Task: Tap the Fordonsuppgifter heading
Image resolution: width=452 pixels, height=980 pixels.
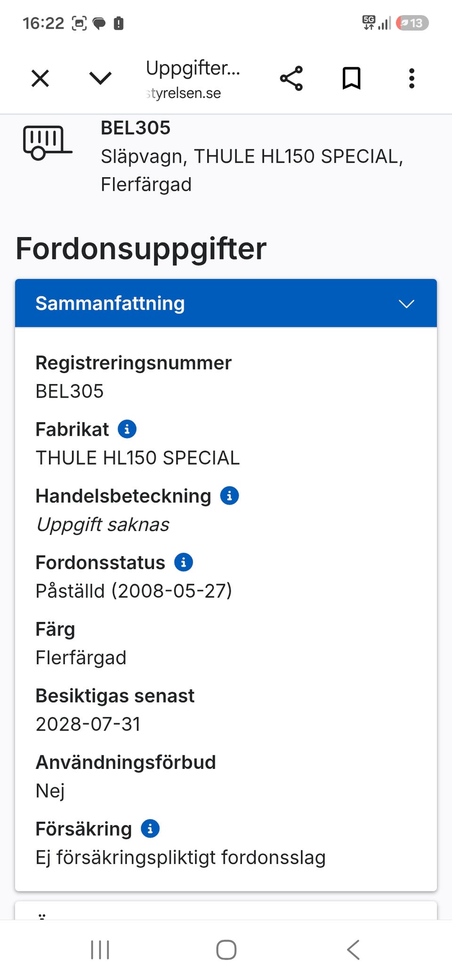Action: [x=141, y=249]
